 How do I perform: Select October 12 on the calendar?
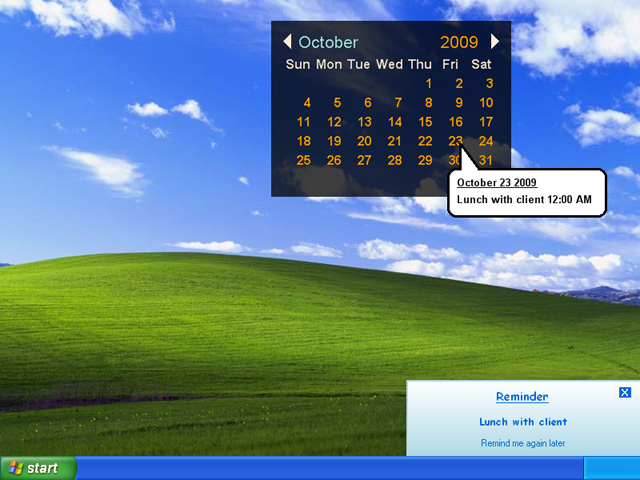tap(334, 122)
